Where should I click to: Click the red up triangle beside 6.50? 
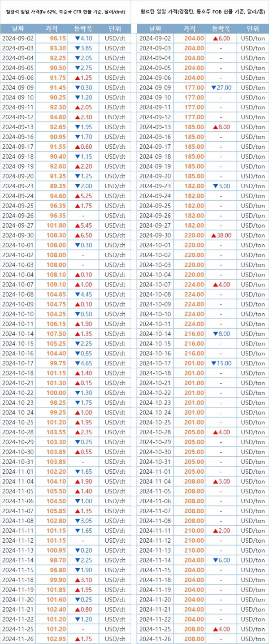[77, 235]
